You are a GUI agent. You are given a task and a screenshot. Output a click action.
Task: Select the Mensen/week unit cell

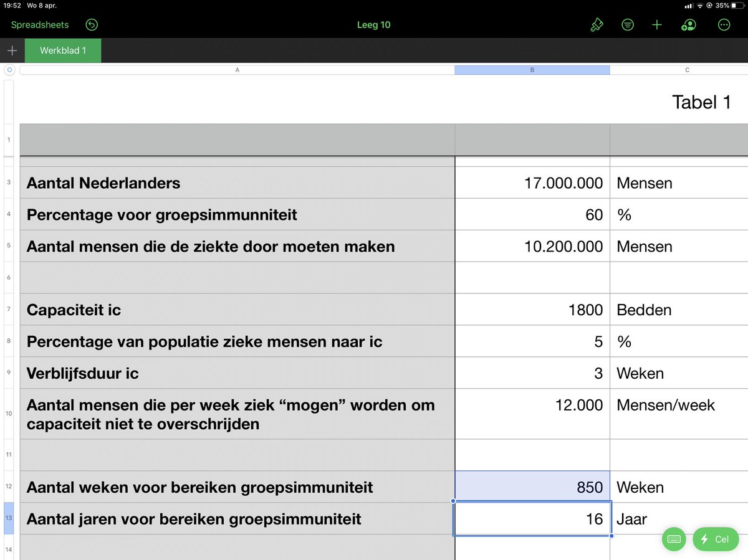pyautogui.click(x=679, y=414)
